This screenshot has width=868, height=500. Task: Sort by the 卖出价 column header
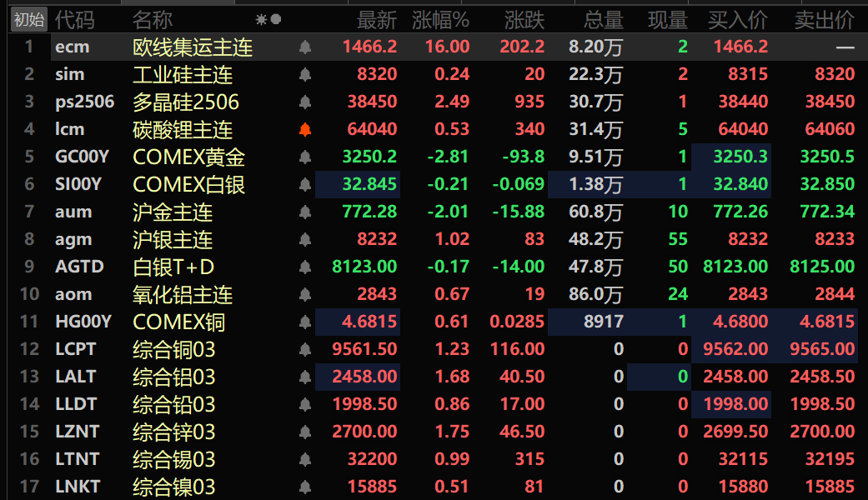825,21
